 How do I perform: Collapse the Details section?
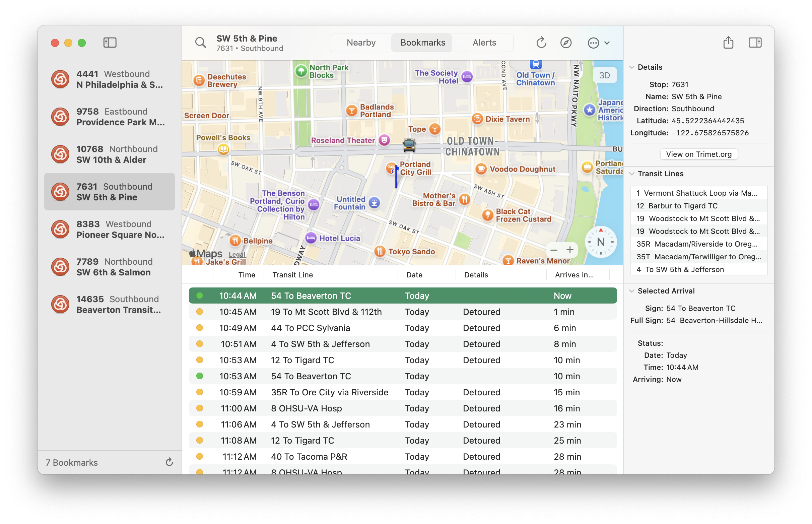(x=632, y=67)
